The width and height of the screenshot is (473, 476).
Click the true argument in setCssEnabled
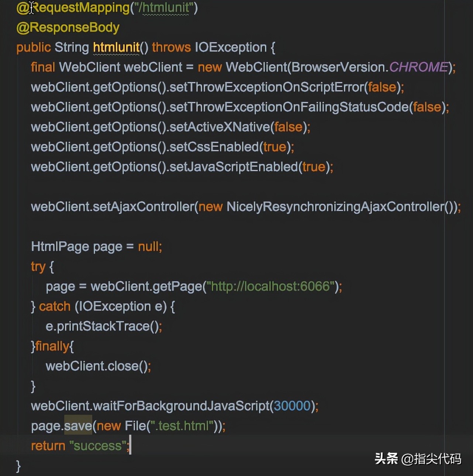pyautogui.click(x=275, y=146)
